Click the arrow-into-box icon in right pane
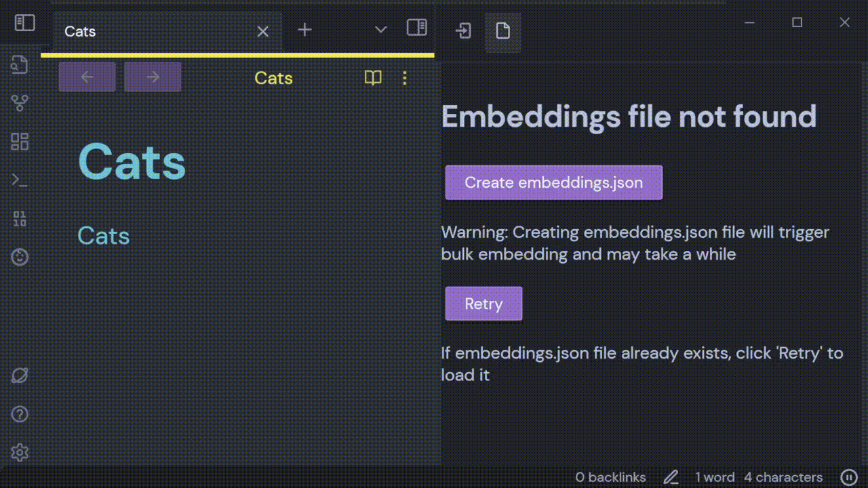This screenshot has width=868, height=488. tap(464, 30)
